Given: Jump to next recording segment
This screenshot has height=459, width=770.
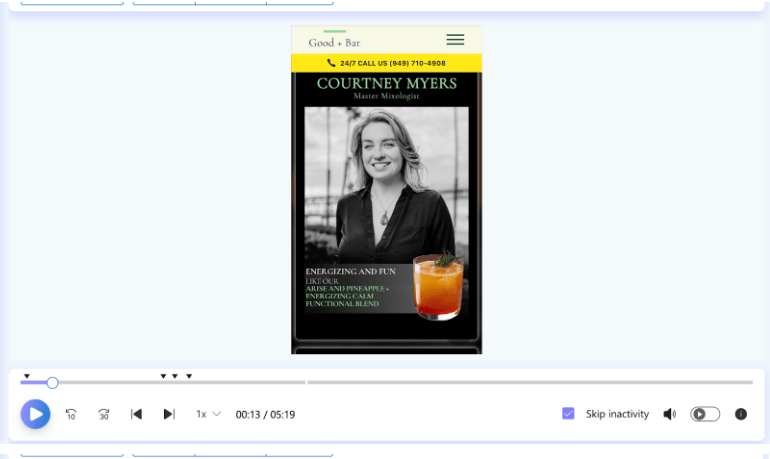Looking at the screenshot, I should [x=169, y=414].
